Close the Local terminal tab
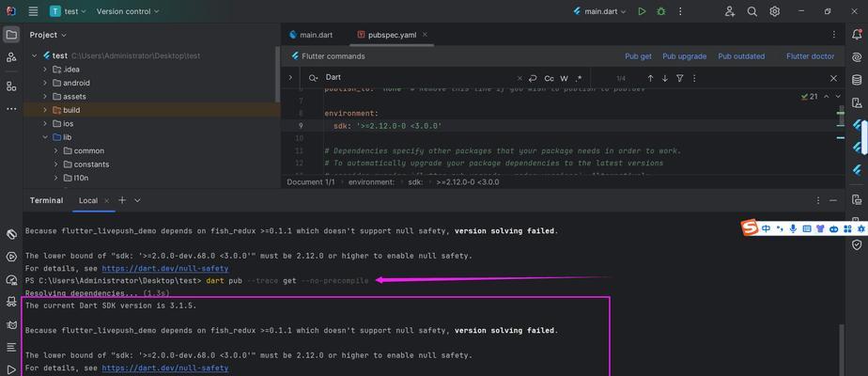 pyautogui.click(x=107, y=200)
